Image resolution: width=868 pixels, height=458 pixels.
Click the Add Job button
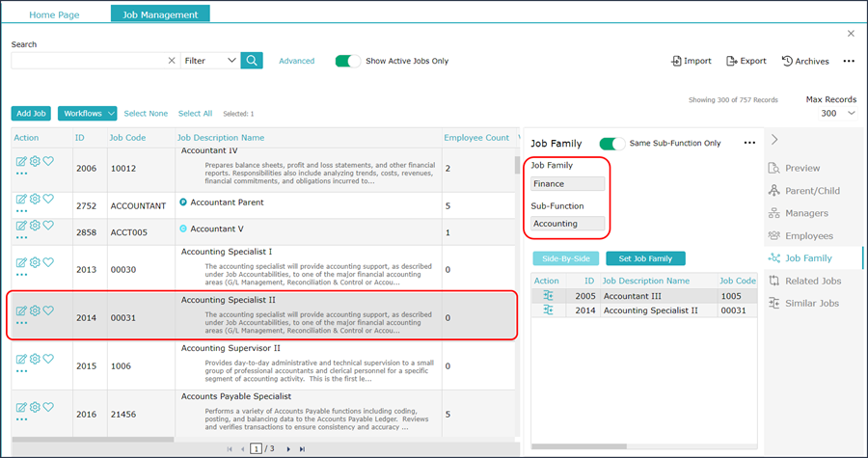click(31, 114)
